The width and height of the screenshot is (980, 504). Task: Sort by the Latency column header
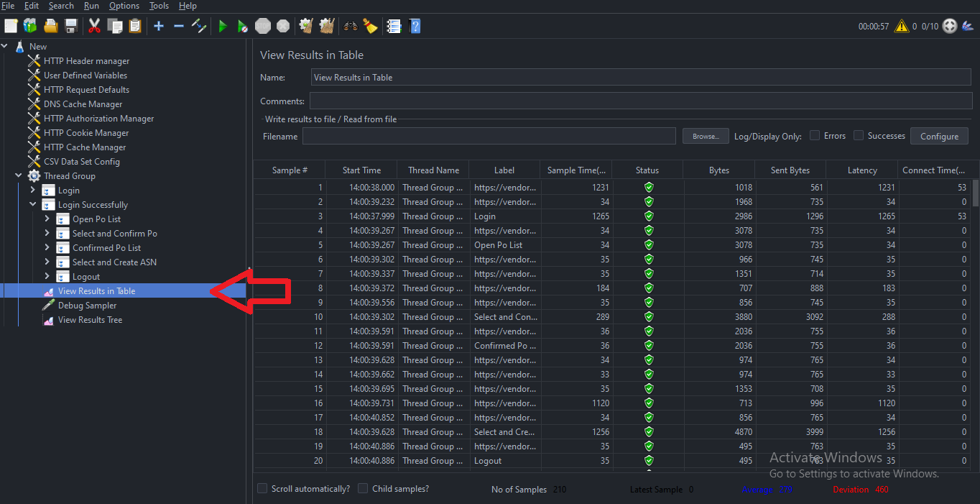862,170
